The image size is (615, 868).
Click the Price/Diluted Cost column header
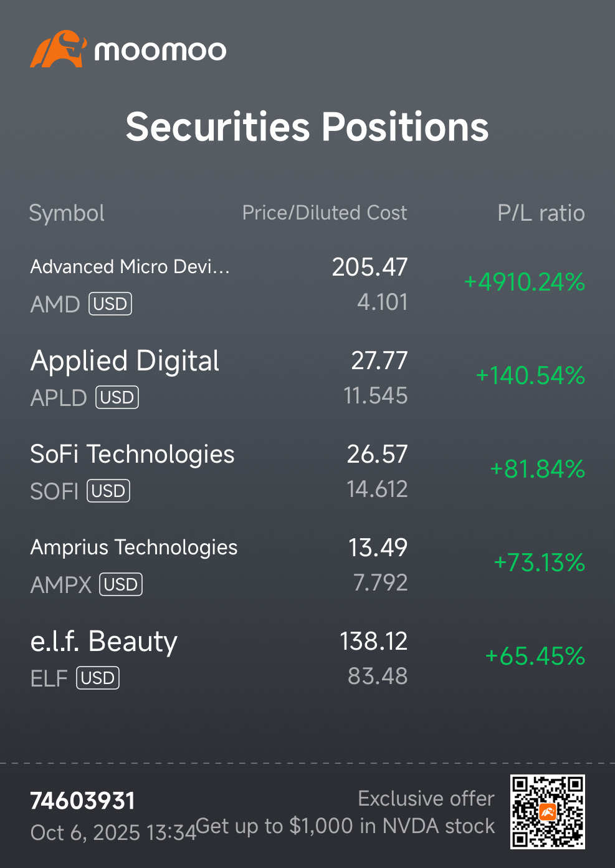324,213
